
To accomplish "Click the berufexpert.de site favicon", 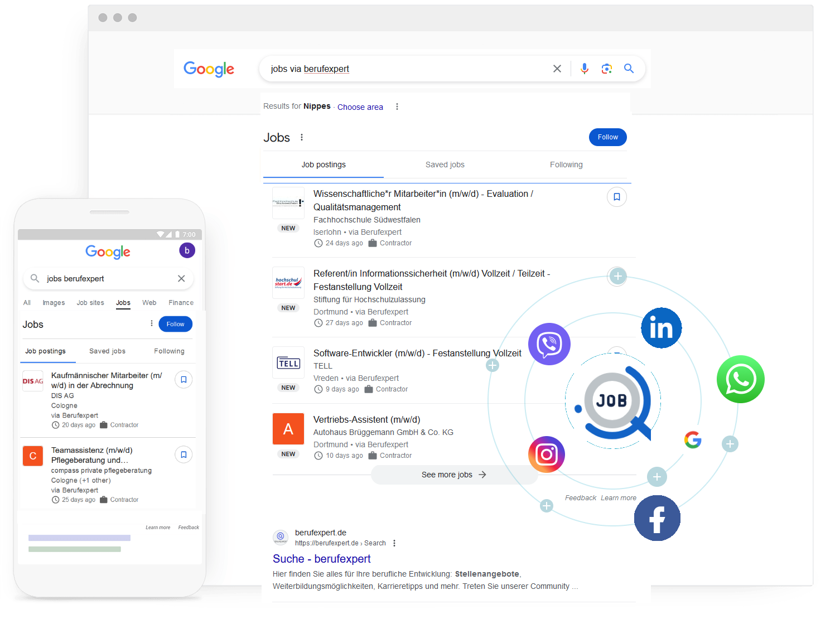I will coord(281,537).
